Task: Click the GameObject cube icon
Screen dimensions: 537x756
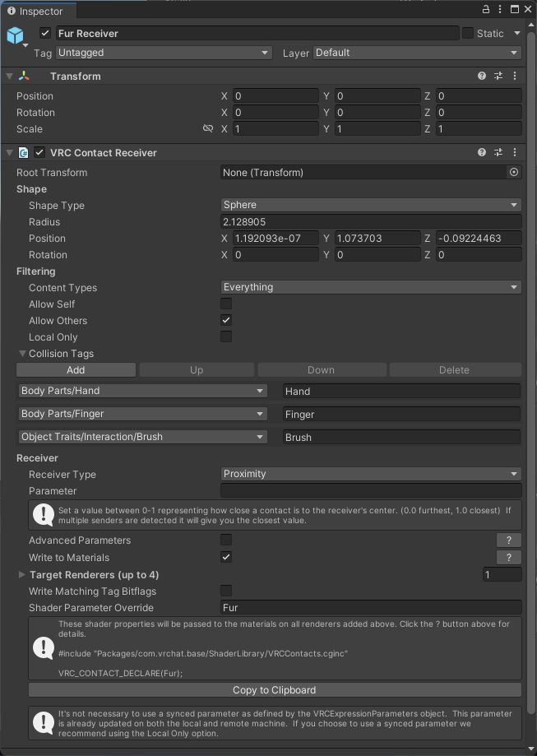Action: (15, 35)
